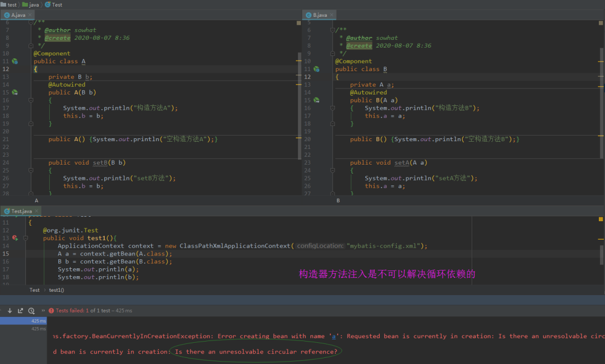Click the test1() breadcrumb below Test.java editor
This screenshot has width=605, height=364.
57,290
